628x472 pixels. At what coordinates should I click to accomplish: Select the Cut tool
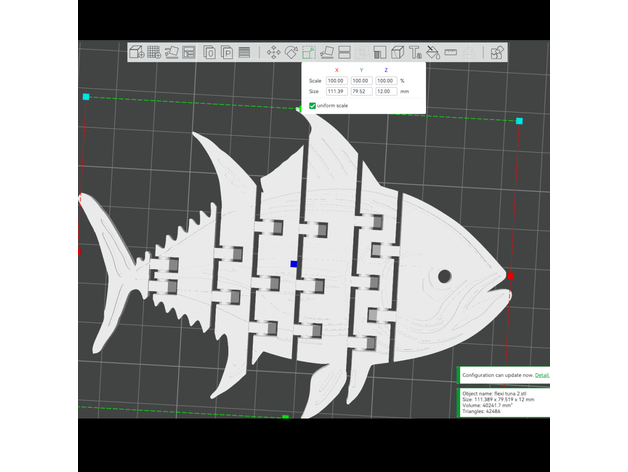(x=345, y=52)
